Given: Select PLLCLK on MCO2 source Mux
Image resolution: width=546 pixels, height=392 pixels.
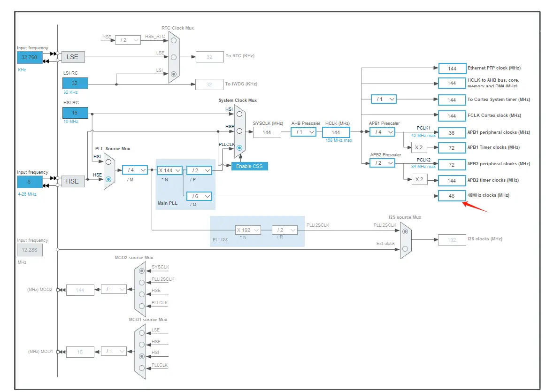Looking at the screenshot, I should point(142,306).
